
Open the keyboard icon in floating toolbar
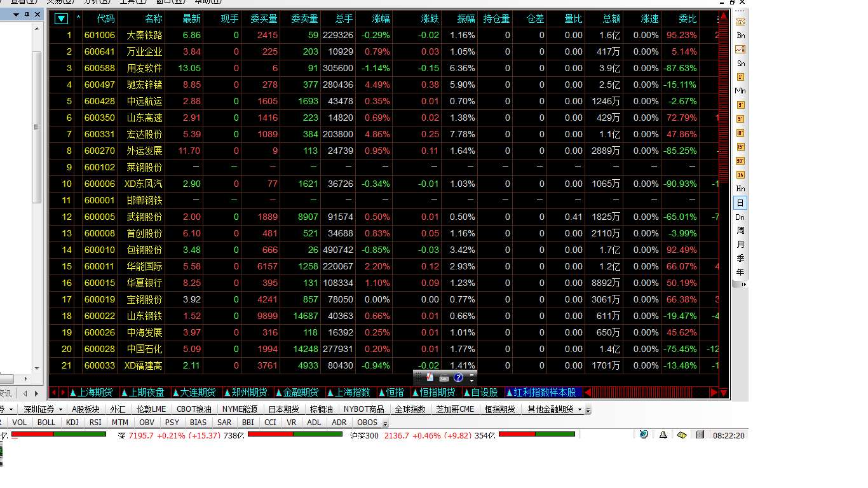tap(444, 378)
